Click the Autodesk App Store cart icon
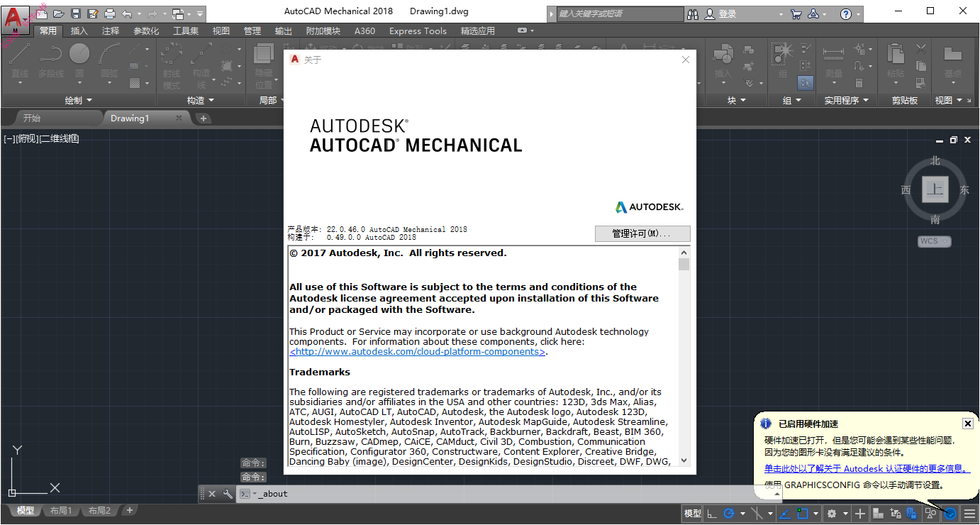The width and height of the screenshot is (980, 525). (796, 13)
